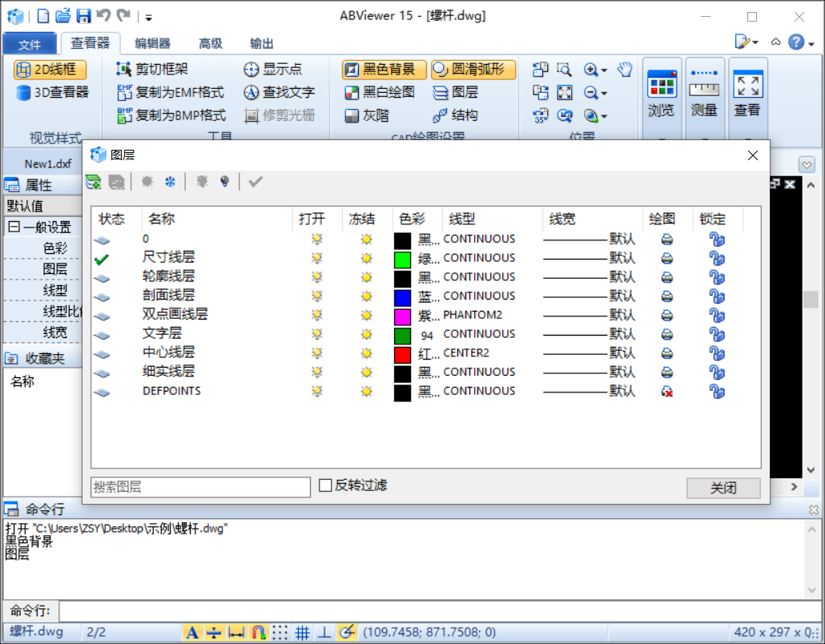The height and width of the screenshot is (644, 825).
Task: Open the tab list dropdown at right
Action: point(807,165)
